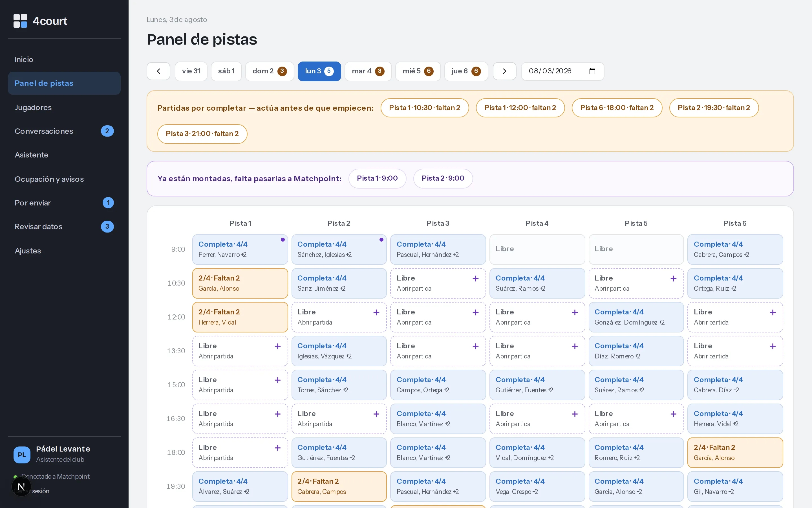Click the 4court logo icon
The width and height of the screenshot is (812, 508).
click(20, 21)
